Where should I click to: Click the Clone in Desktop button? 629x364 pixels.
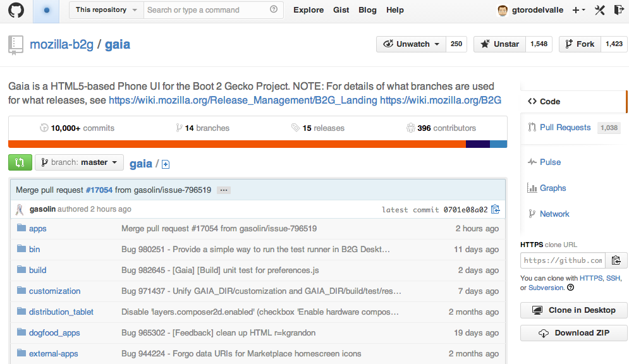point(573,310)
